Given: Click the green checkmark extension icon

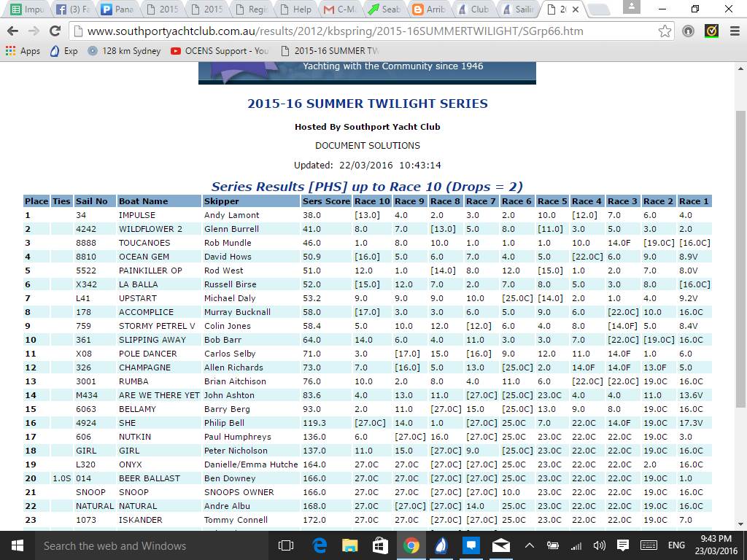Looking at the screenshot, I should click(x=711, y=31).
